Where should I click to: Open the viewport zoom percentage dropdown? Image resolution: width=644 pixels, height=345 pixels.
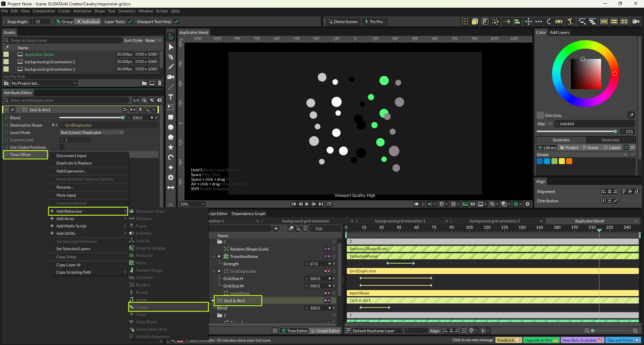pos(193,204)
